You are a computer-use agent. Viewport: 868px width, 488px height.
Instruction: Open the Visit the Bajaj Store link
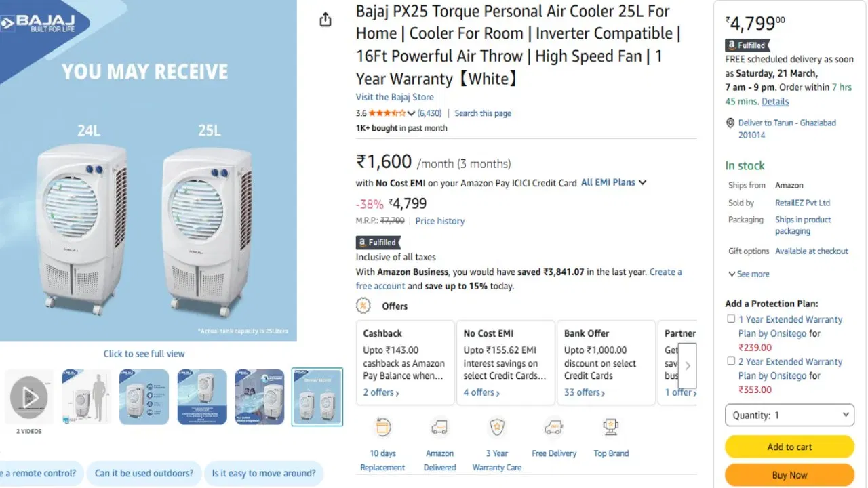pyautogui.click(x=395, y=96)
